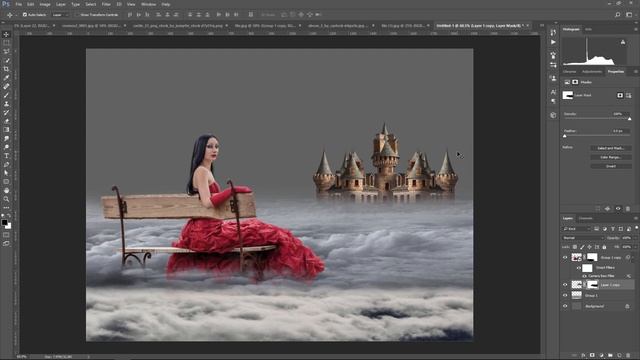
Task: Click the Select and Mask button
Action: [611, 148]
